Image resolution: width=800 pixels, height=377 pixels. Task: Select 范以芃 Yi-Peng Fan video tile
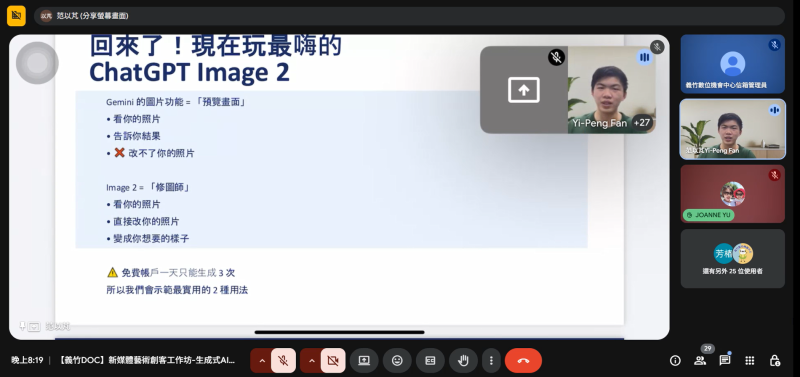point(733,129)
